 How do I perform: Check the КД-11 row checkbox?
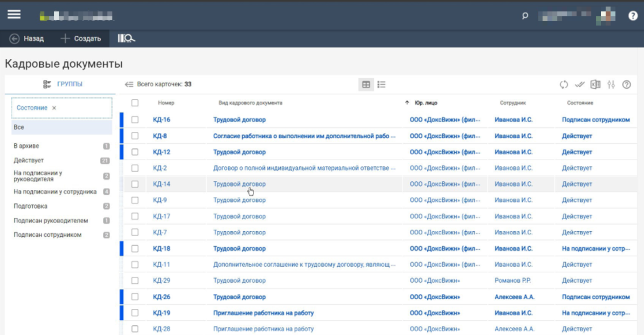(135, 264)
